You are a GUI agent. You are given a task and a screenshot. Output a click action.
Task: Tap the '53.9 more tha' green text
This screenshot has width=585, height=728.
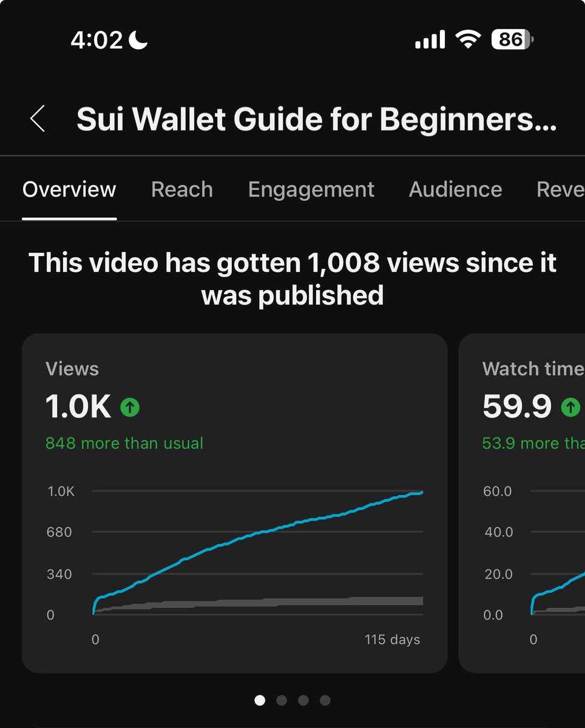point(533,443)
